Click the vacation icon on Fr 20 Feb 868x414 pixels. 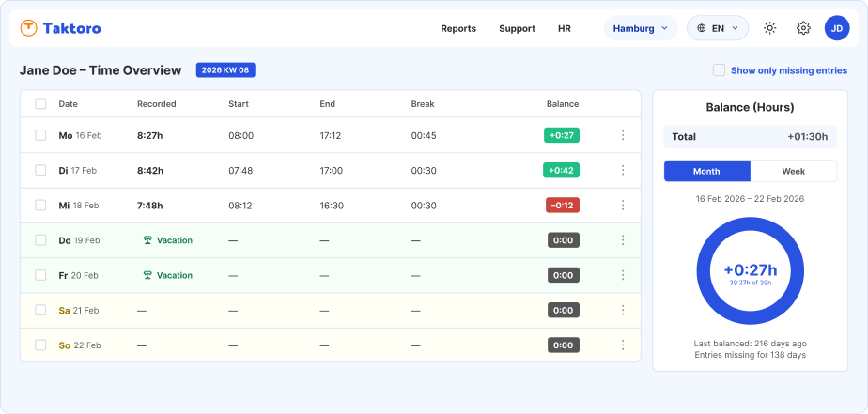(147, 275)
